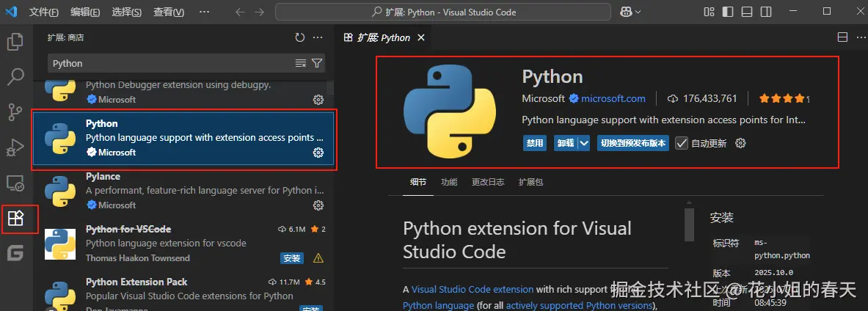868x311 pixels.
Task: Go back with navigation arrow
Action: [x=240, y=12]
